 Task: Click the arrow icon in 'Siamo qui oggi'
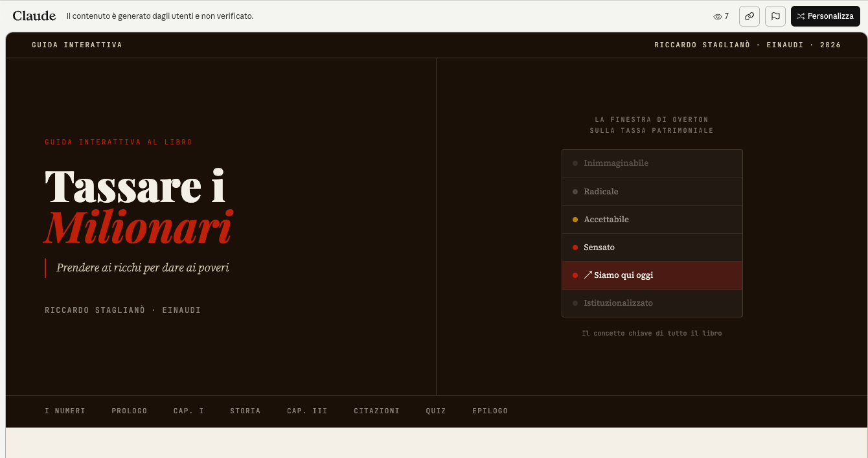pos(588,275)
